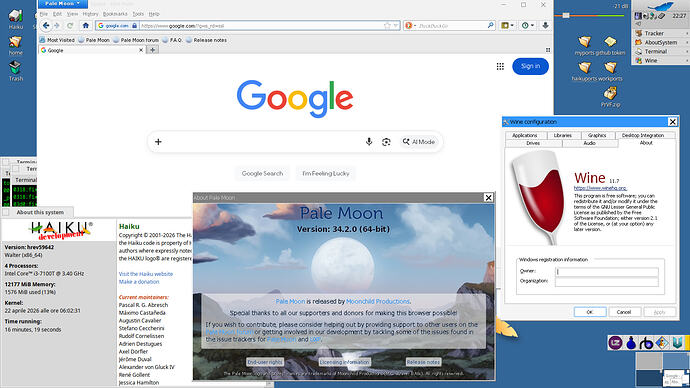Click Cancel in Wine configuration

(x=624, y=312)
